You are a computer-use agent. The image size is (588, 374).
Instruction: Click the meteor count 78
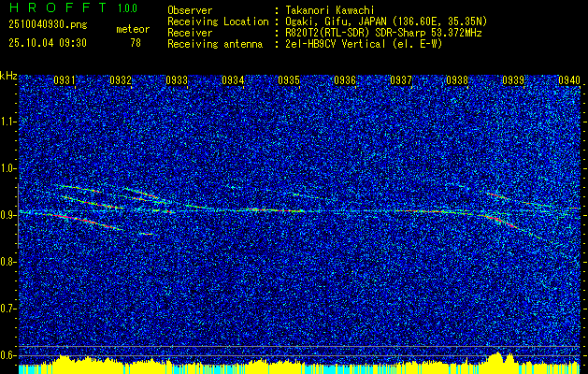(136, 43)
